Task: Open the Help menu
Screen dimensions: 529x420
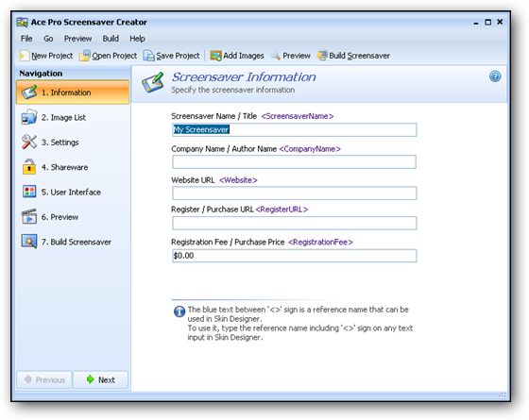Action: (x=137, y=39)
